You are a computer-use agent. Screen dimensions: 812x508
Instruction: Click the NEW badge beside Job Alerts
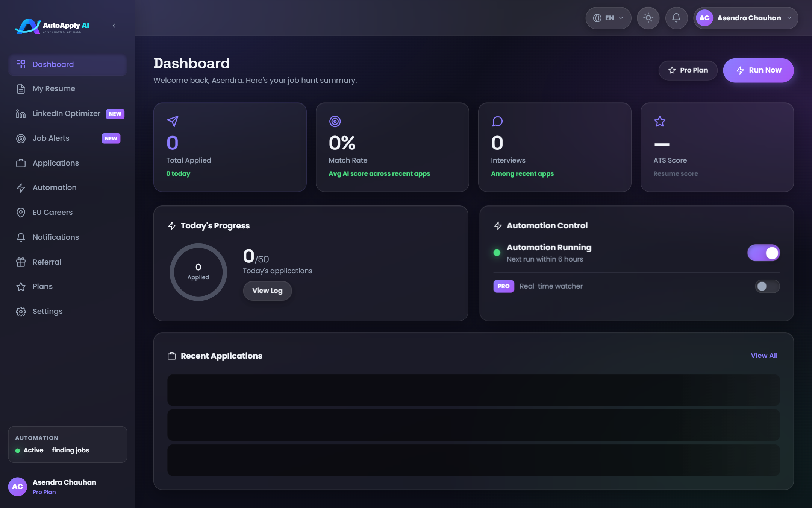click(x=111, y=138)
